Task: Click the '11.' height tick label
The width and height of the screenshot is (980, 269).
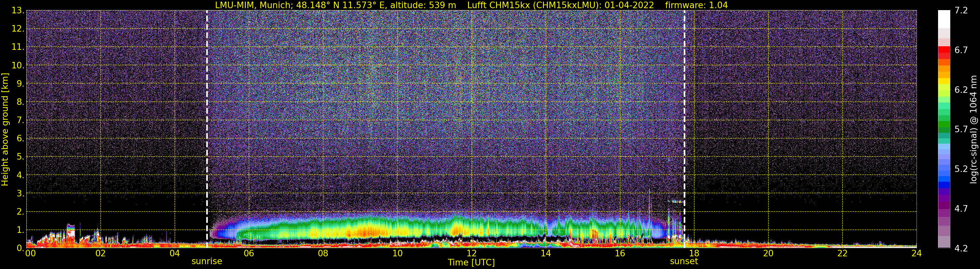Action: coord(18,47)
